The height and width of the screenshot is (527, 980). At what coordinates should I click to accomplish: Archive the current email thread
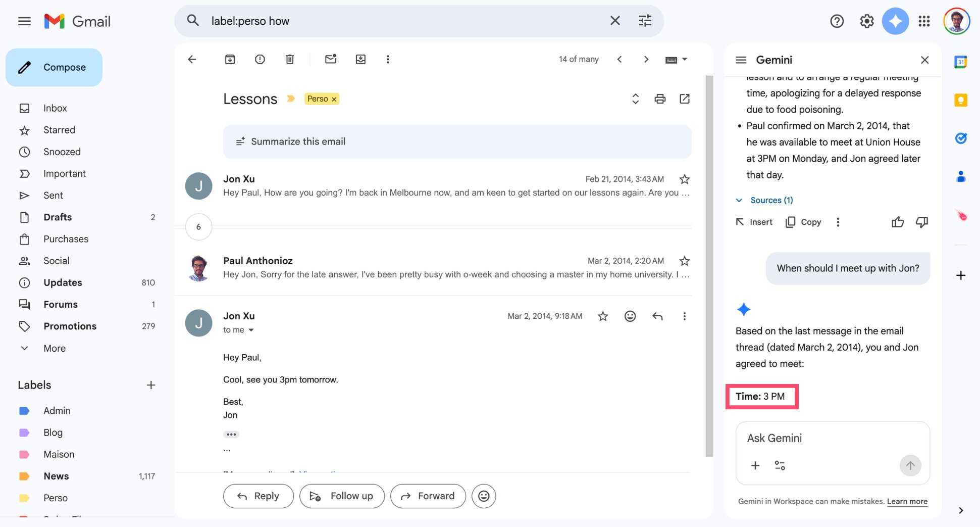point(230,59)
